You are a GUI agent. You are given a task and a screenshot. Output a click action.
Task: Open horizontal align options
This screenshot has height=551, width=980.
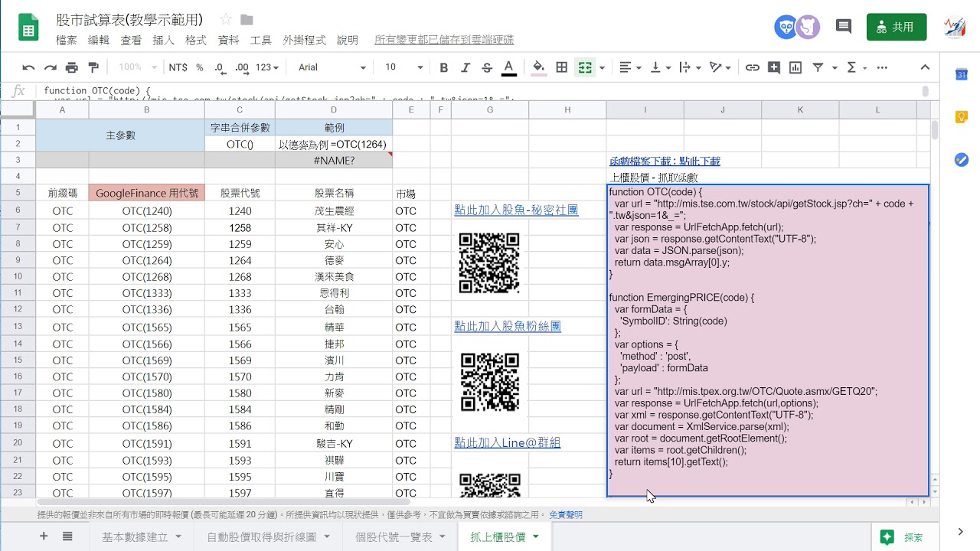[629, 67]
